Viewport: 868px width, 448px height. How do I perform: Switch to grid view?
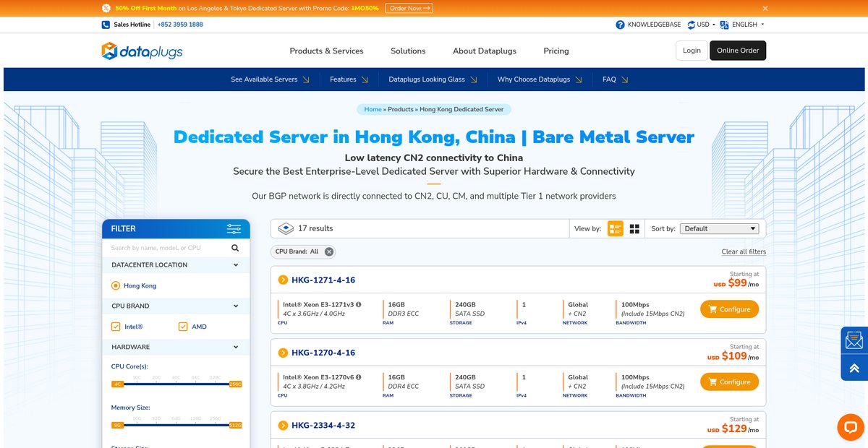(634, 228)
